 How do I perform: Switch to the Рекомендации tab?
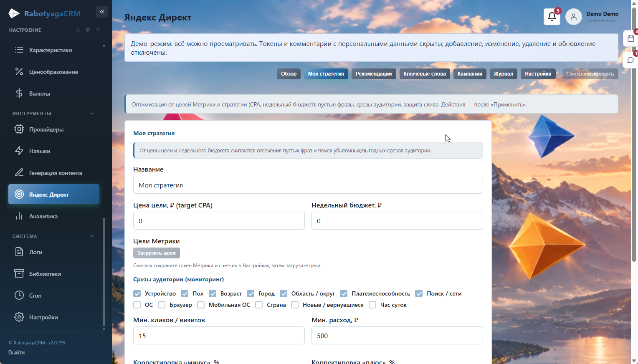(x=374, y=74)
